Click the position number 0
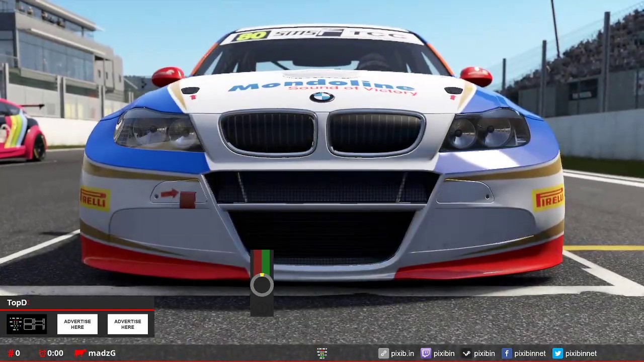644x362 pixels. tap(18, 353)
